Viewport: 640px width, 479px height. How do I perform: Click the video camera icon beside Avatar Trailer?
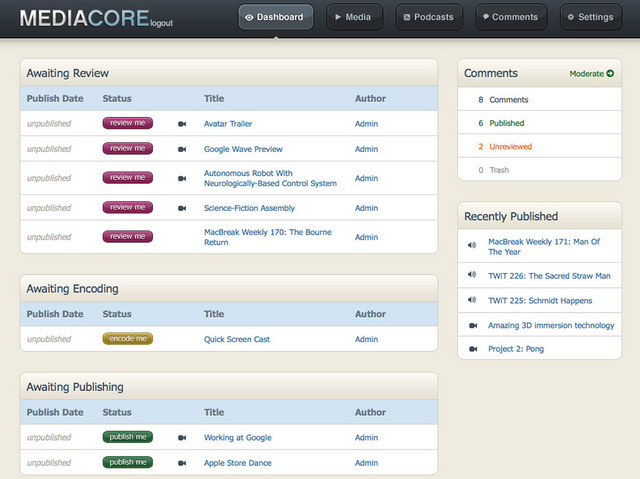182,124
